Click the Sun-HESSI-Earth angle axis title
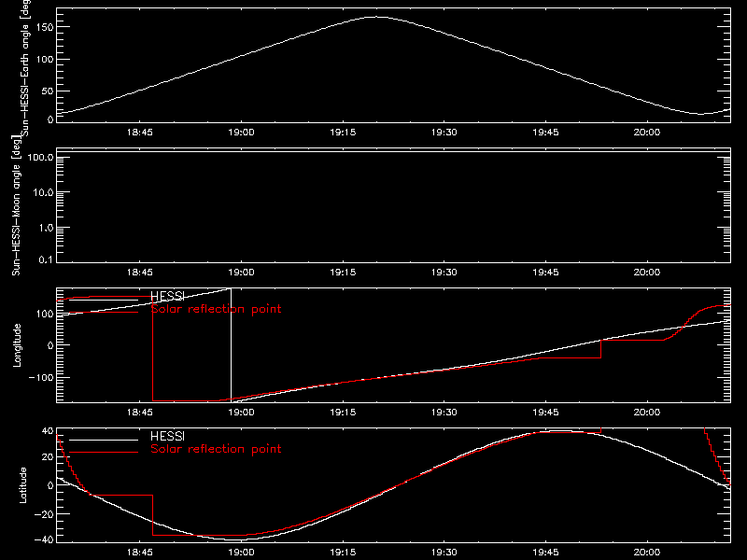 (25, 67)
